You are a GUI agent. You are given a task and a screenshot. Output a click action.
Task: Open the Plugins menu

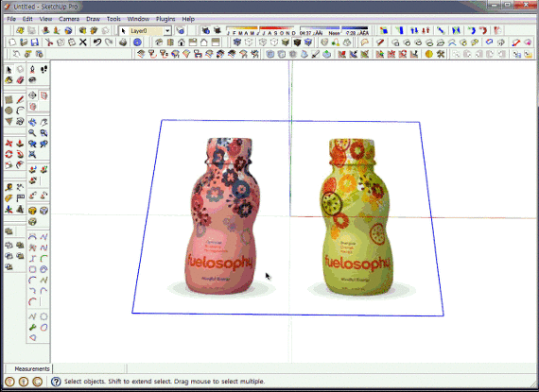pos(165,19)
